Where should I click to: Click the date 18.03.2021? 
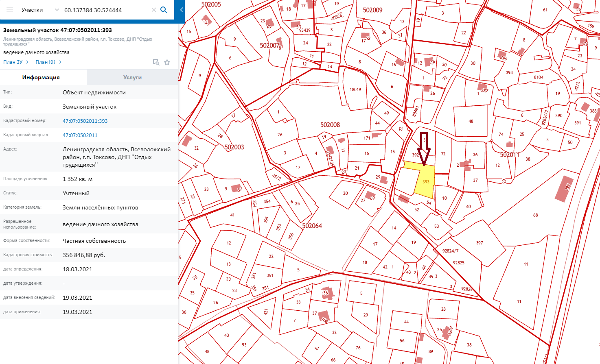[77, 269]
